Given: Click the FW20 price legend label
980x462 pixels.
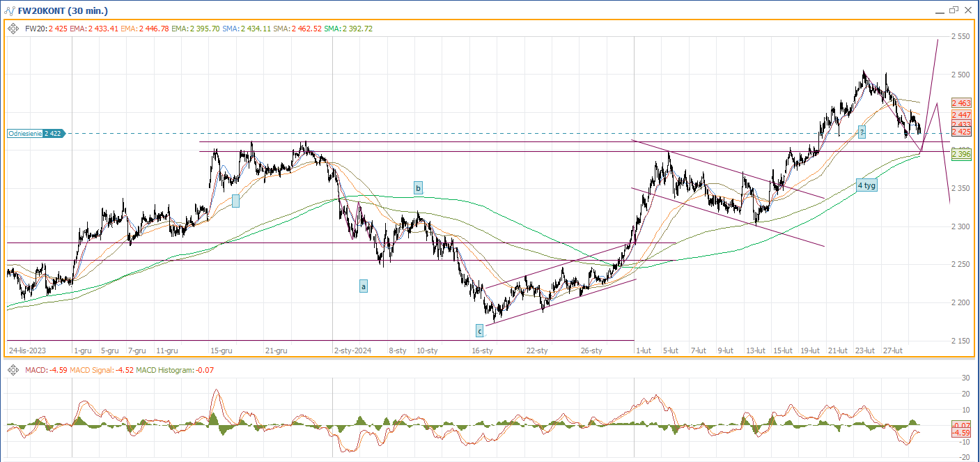Looking at the screenshot, I should tap(46, 29).
